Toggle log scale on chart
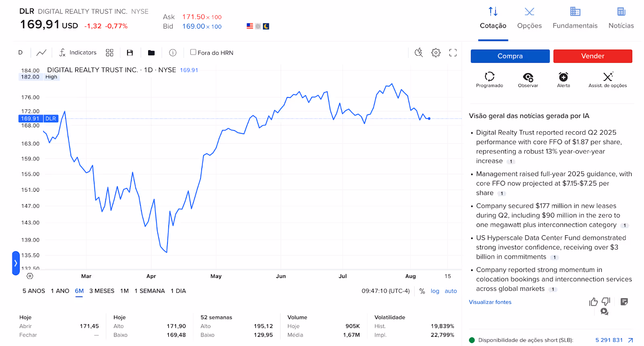This screenshot has width=644, height=346. 435,291
